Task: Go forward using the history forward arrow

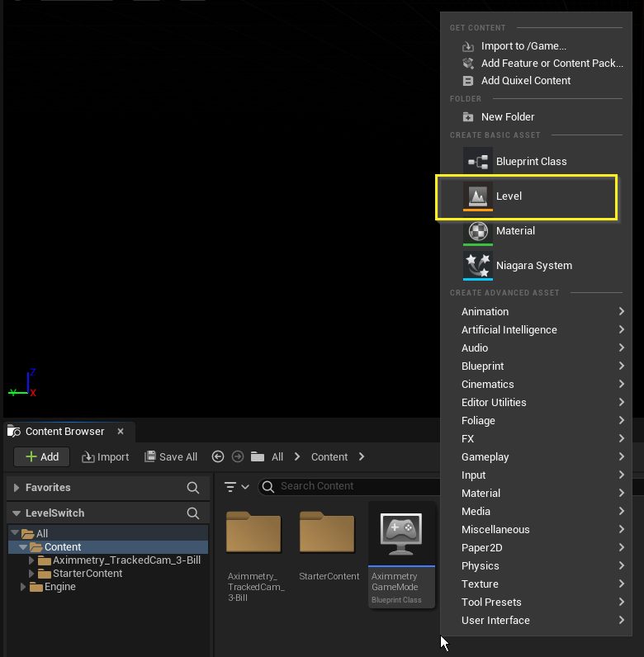Action: click(x=238, y=456)
